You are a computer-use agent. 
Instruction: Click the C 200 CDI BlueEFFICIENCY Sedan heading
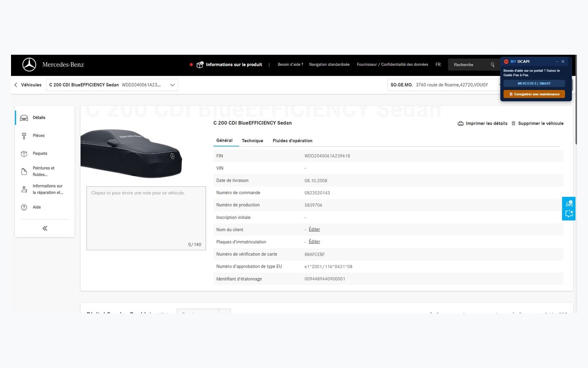[253, 123]
